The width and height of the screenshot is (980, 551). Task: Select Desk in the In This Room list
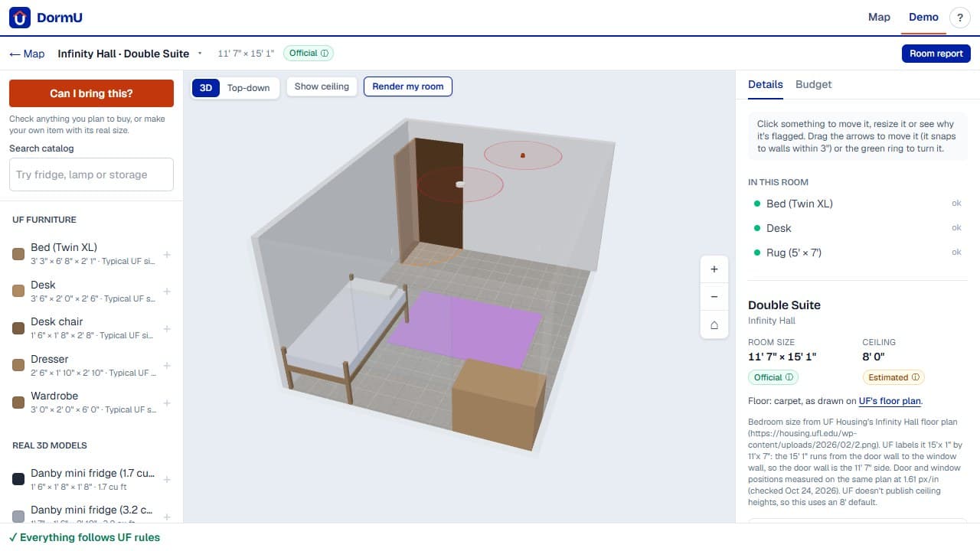point(857,228)
